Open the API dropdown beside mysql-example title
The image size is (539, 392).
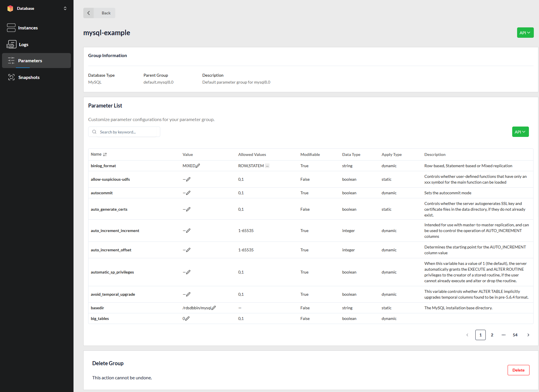(525, 33)
